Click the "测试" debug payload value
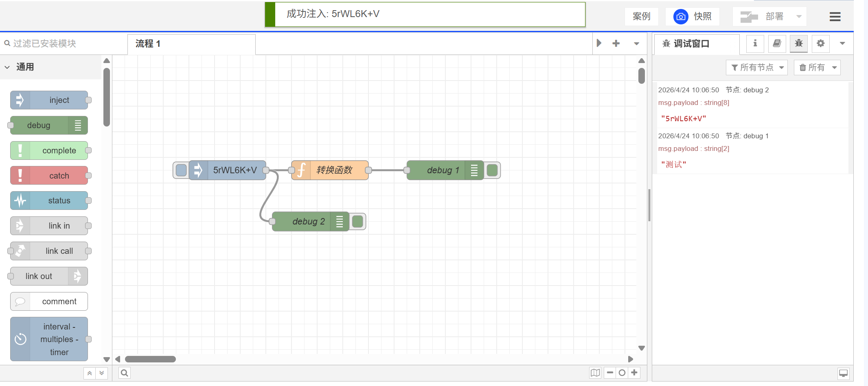This screenshot has height=386, width=868. coord(674,165)
